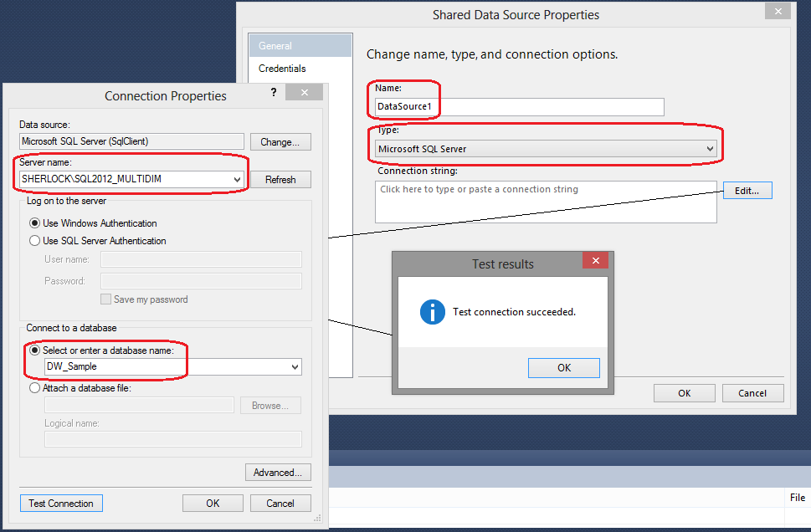
Task: Click the blue information icon in Test results
Action: tap(433, 312)
